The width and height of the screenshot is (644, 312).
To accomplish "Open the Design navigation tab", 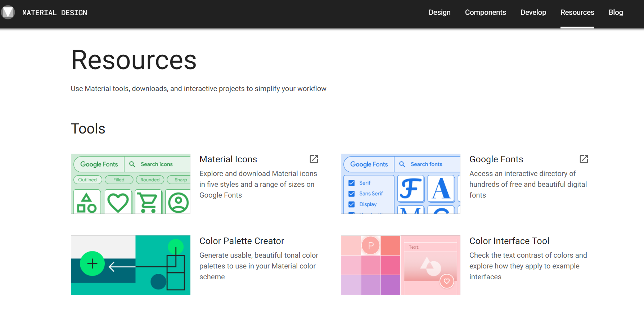I will click(x=440, y=12).
